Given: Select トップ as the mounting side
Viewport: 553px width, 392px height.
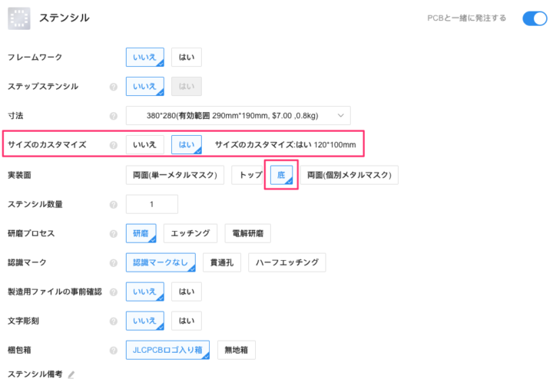Looking at the screenshot, I should click(250, 175).
